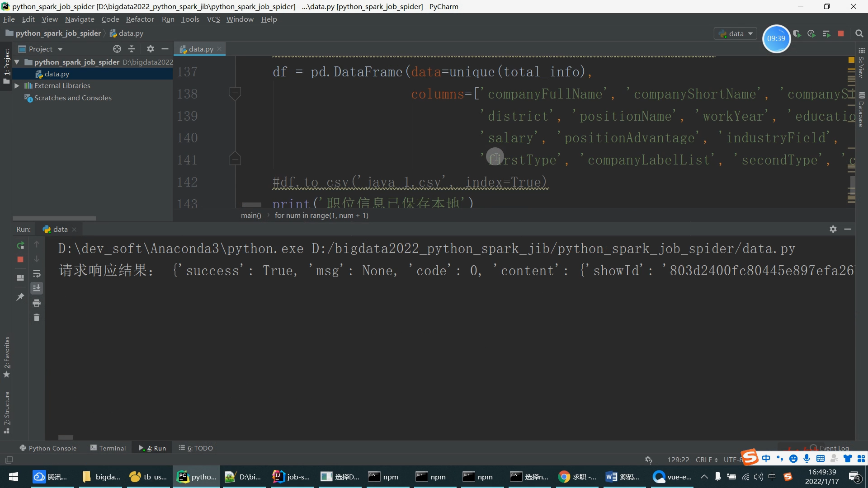Click 'for num in range' breadcrumb
This screenshot has height=488, width=868.
pos(321,216)
